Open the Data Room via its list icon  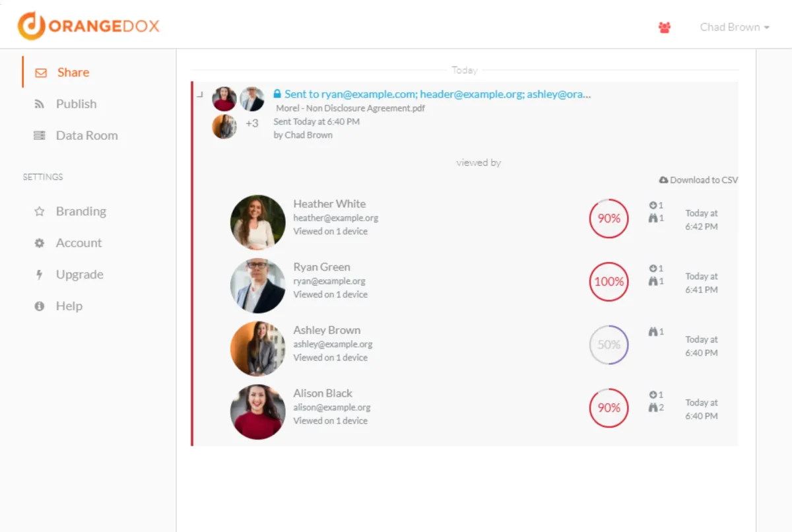click(x=39, y=135)
